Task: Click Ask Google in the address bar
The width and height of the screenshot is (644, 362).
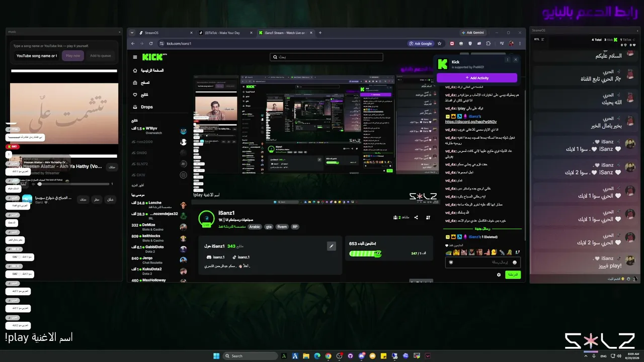Action: point(421,44)
